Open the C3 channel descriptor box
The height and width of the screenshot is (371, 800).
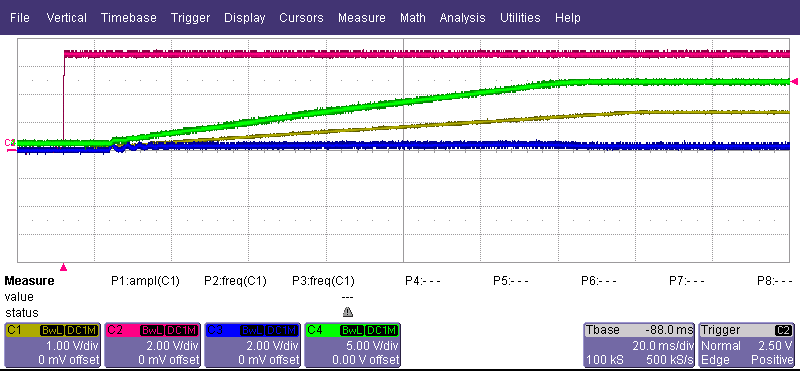[253, 344]
